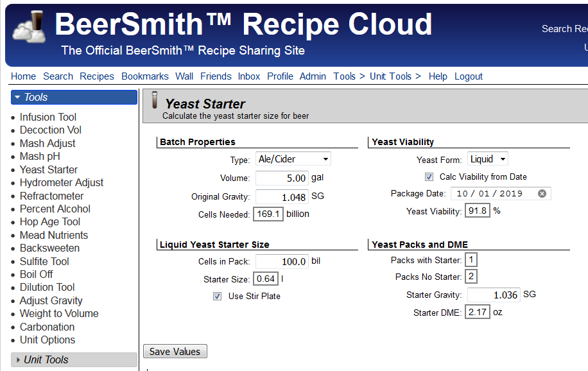Click the Cells Needed value 169.1
The image size is (588, 371).
pos(268,214)
